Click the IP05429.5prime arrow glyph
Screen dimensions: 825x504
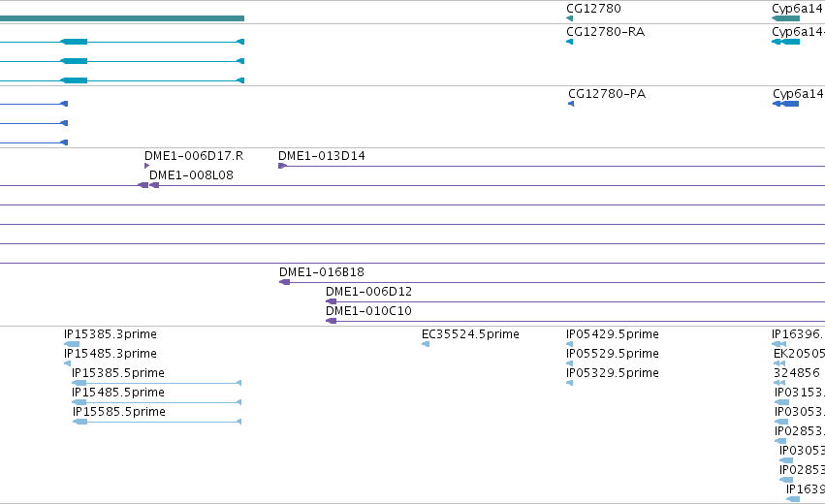click(569, 344)
